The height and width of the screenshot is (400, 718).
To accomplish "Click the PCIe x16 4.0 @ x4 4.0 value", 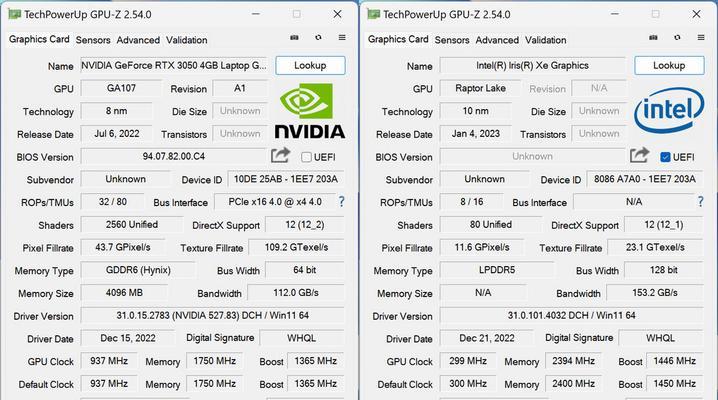I will coord(275,202).
